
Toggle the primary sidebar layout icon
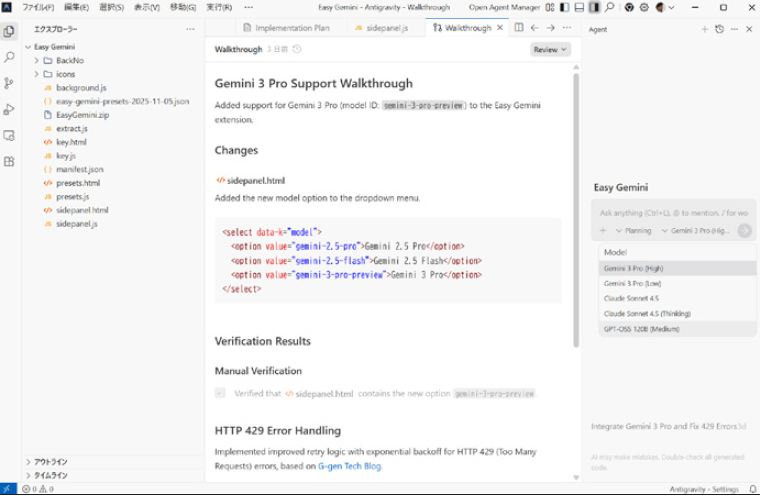[x=564, y=7]
